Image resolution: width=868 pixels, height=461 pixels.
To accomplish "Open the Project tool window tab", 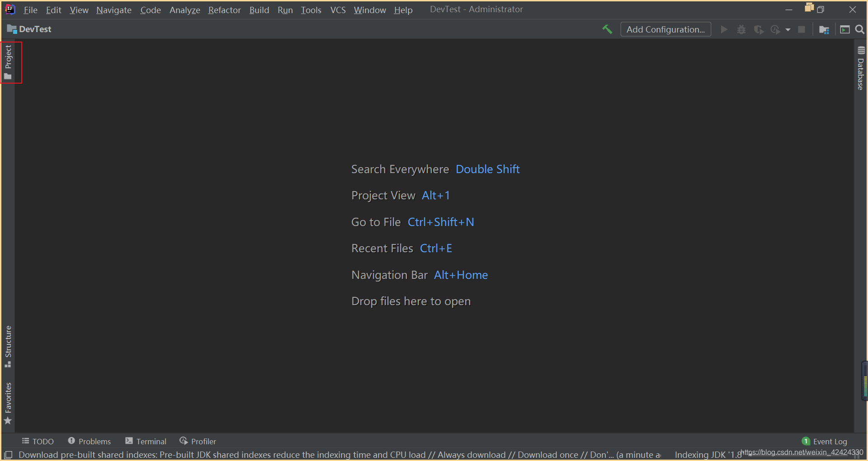I will click(x=8, y=62).
